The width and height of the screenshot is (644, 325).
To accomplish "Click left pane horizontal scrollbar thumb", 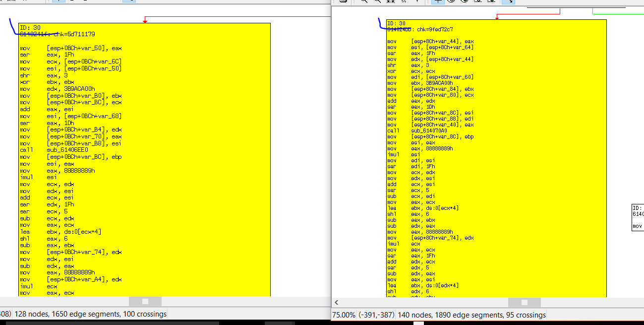I will [x=145, y=301].
